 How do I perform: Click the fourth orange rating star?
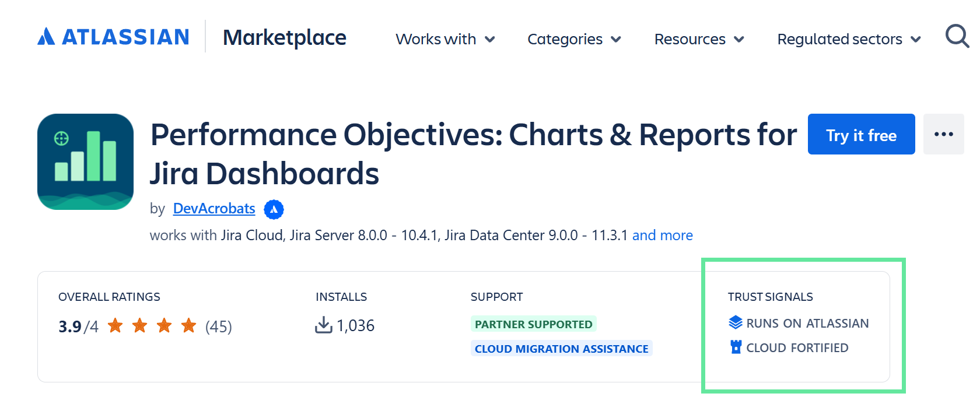[188, 325]
